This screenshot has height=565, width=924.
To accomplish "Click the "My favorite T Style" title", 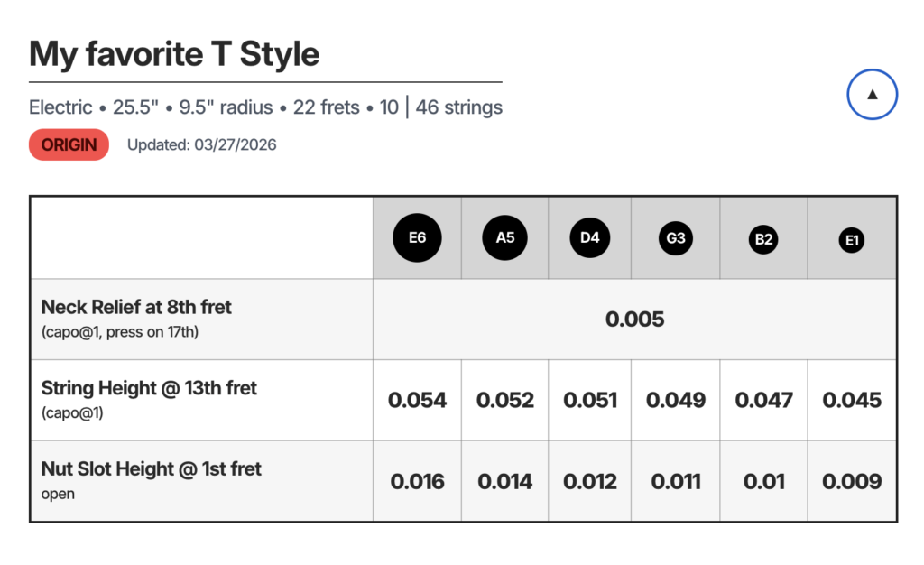I will (x=174, y=55).
